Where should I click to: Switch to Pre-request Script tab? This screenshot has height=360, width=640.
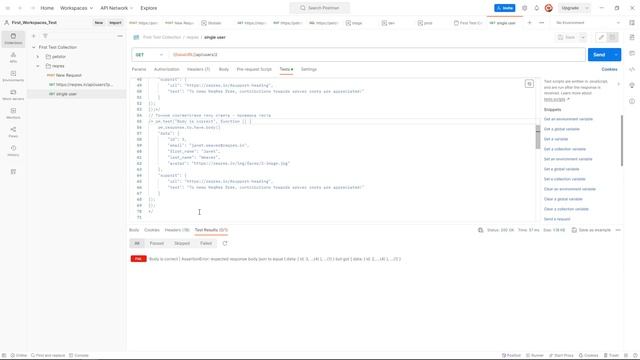click(254, 69)
